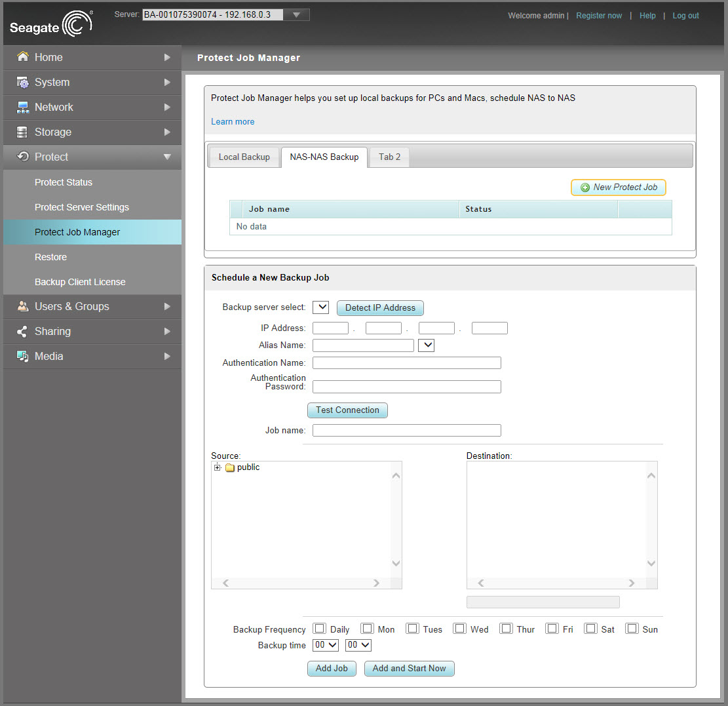728x706 pixels.
Task: Click the Home house icon in sidebar
Action: pos(23,56)
